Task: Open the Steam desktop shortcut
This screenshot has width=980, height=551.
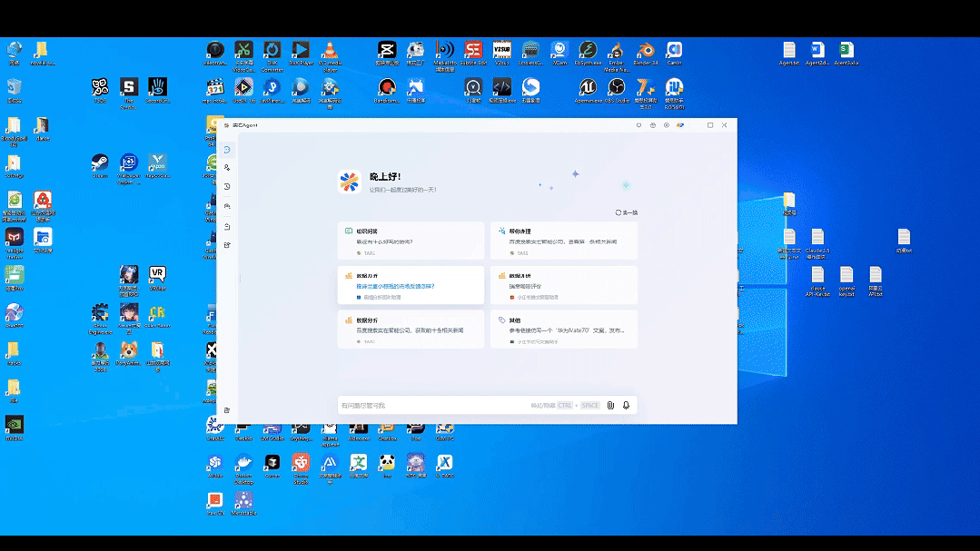Action: (x=100, y=162)
